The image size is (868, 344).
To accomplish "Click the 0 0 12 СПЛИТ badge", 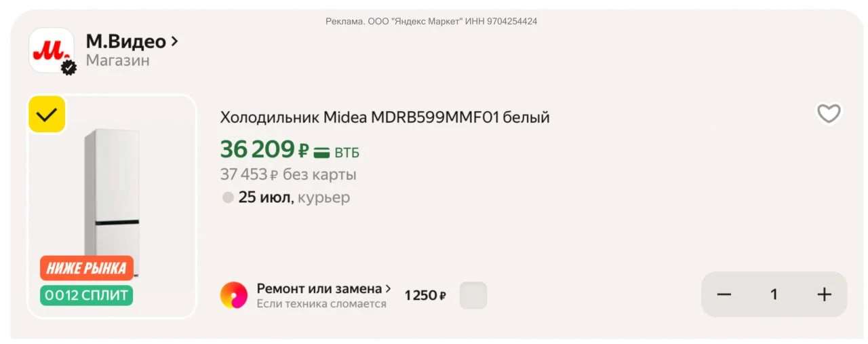I will click(87, 295).
